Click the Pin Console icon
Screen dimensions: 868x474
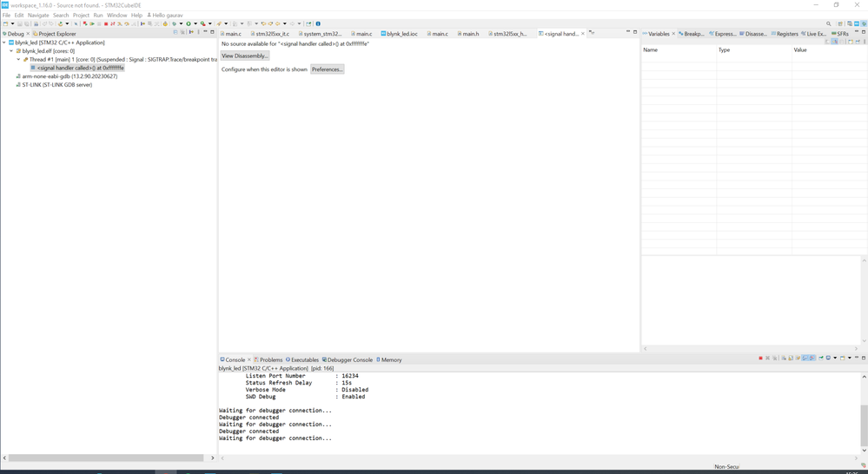point(821,358)
